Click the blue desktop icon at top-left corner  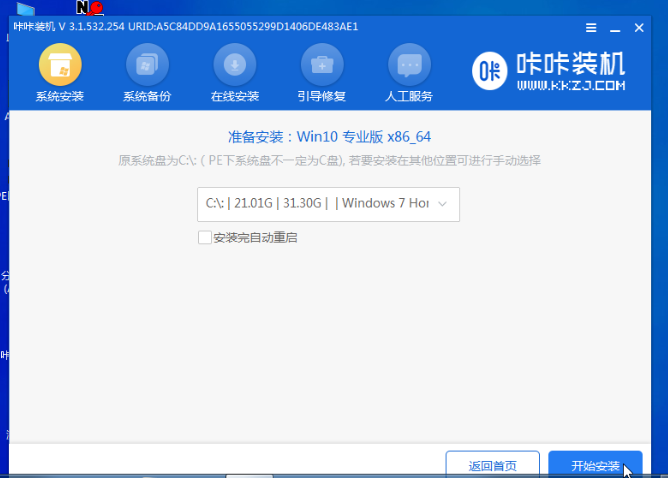pos(25,8)
